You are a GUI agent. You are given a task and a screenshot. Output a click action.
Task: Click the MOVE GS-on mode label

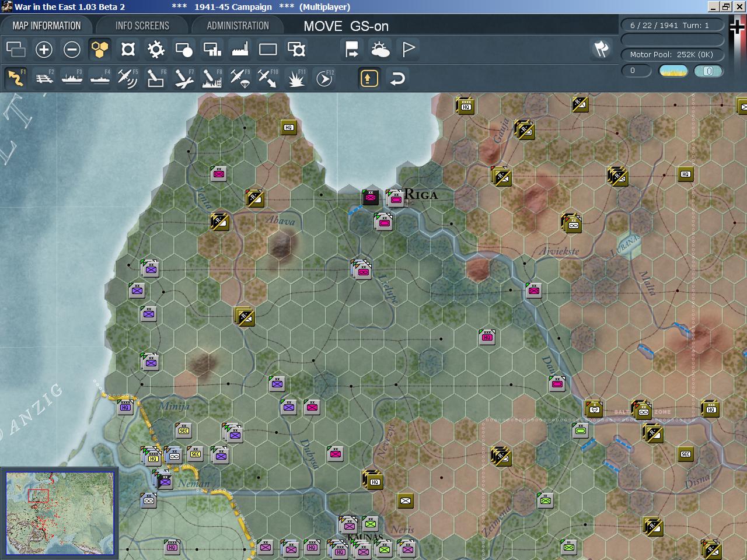click(x=346, y=26)
